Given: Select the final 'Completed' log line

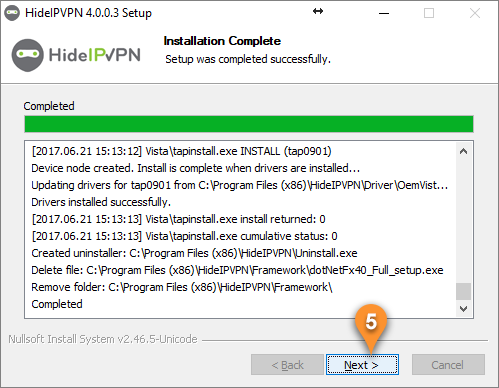Looking at the screenshot, I should [x=57, y=304].
